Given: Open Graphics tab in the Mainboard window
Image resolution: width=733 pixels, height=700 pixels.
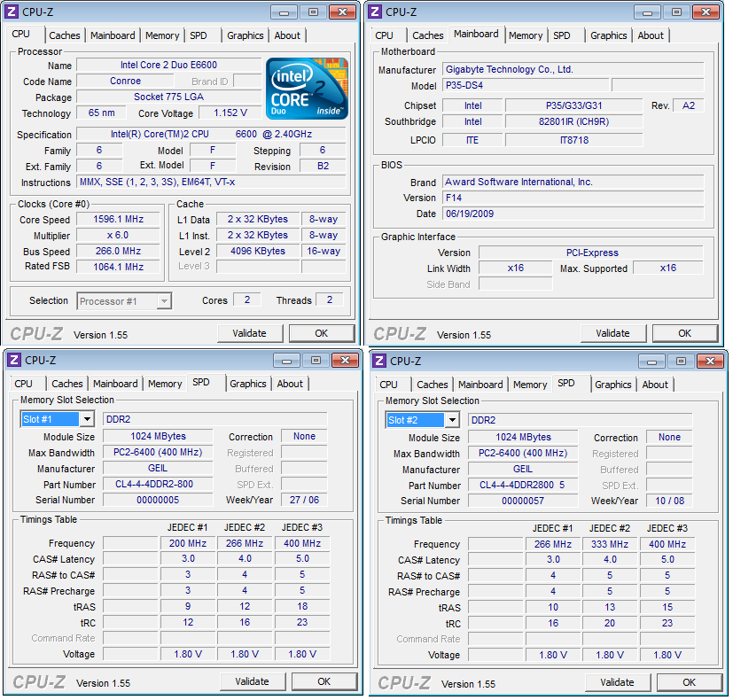Looking at the screenshot, I should point(609,35).
